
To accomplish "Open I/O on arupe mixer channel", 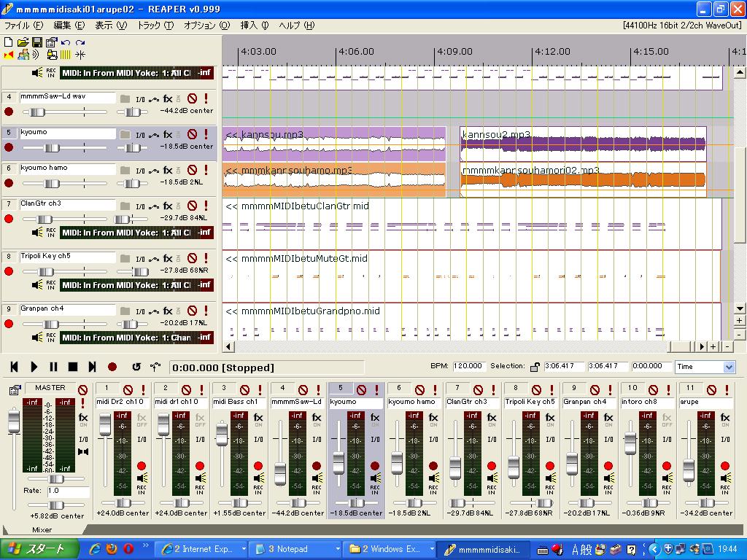I will 725,439.
